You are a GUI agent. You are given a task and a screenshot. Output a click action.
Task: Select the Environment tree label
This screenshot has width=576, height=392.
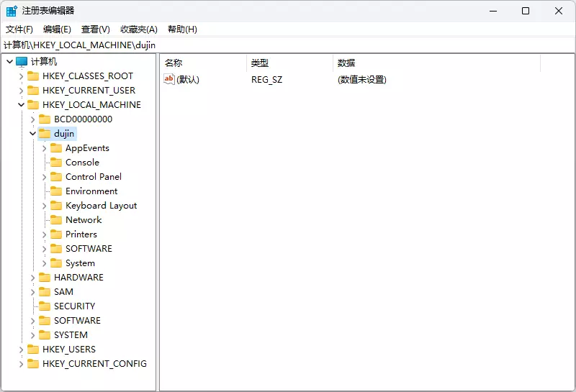pyautogui.click(x=91, y=191)
